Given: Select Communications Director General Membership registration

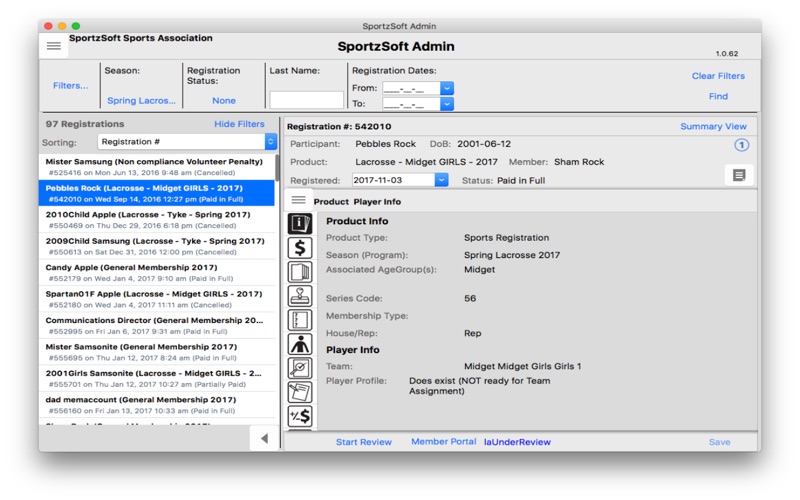Looking at the screenshot, I should coord(157,326).
